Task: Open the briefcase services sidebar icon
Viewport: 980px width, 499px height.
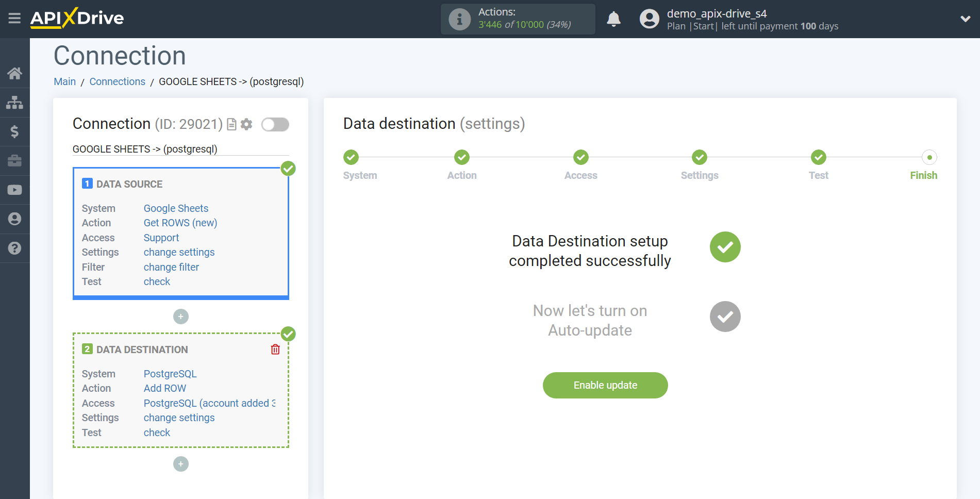Action: point(14,161)
